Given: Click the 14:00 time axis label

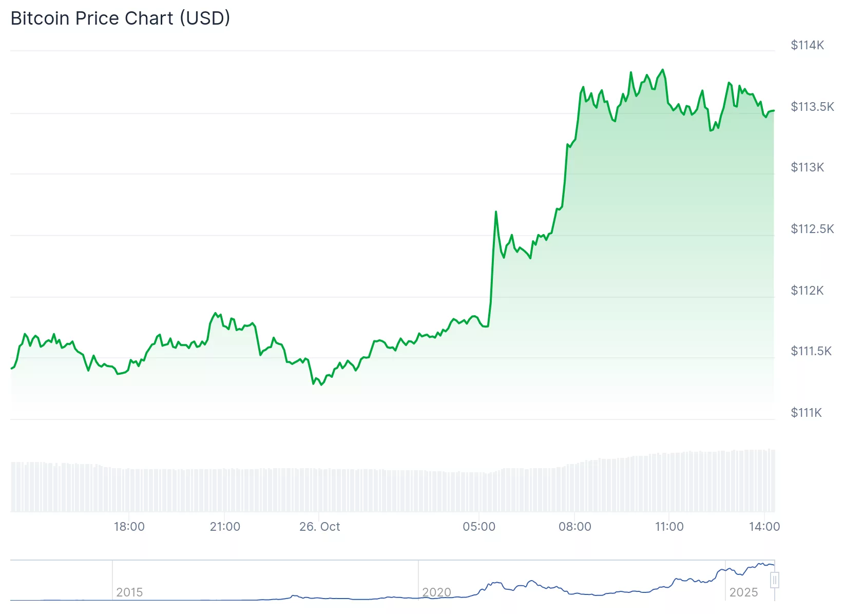Looking at the screenshot, I should (x=764, y=527).
